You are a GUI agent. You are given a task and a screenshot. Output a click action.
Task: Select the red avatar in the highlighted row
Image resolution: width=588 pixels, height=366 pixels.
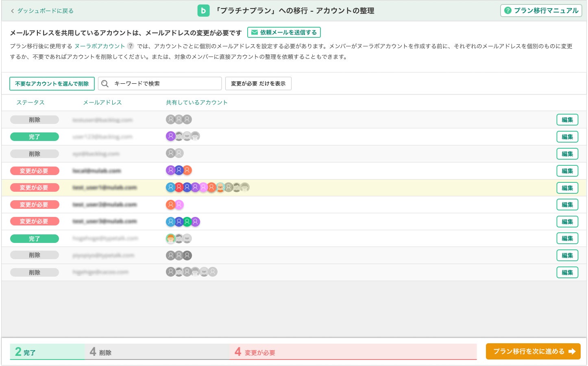coord(179,187)
